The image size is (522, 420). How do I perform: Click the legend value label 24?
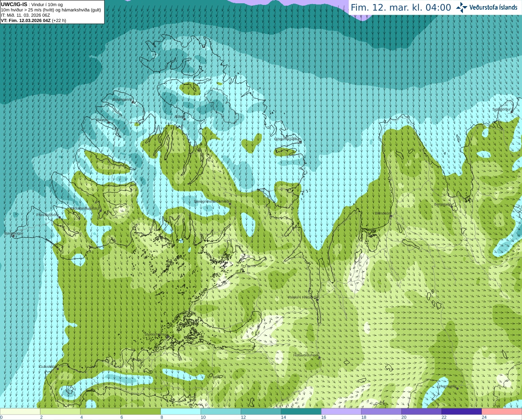pos(484,417)
